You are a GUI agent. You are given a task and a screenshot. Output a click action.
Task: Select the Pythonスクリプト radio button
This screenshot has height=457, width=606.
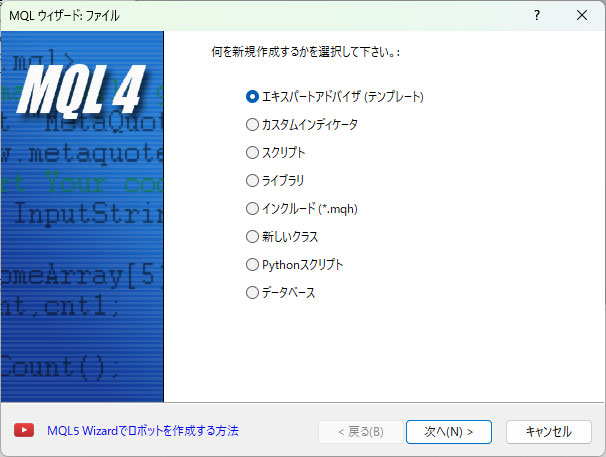(x=252, y=265)
